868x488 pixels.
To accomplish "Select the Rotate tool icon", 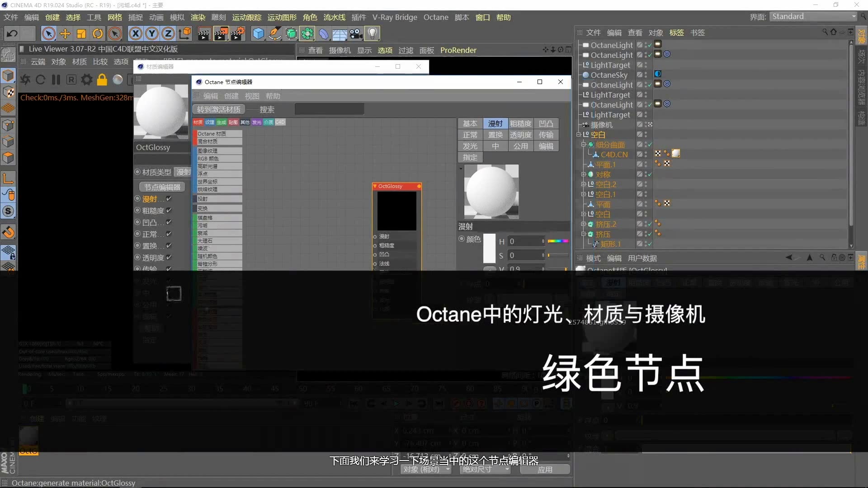I will (98, 33).
